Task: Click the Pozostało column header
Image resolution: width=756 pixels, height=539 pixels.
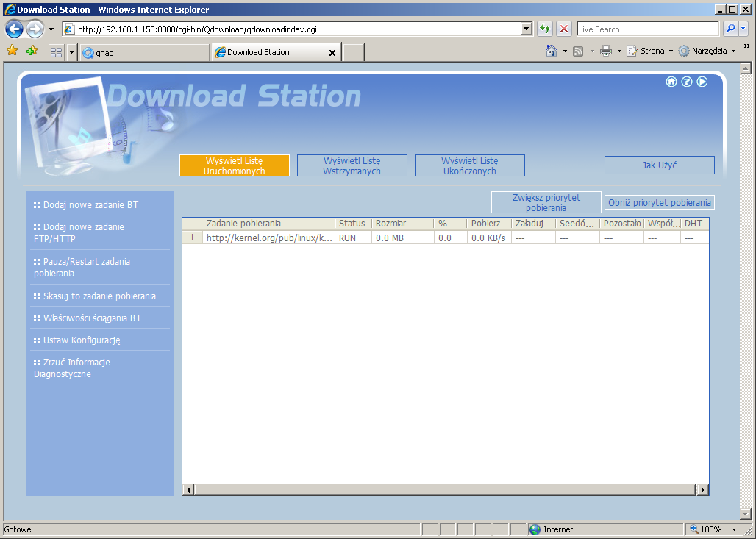Action: [621, 224]
